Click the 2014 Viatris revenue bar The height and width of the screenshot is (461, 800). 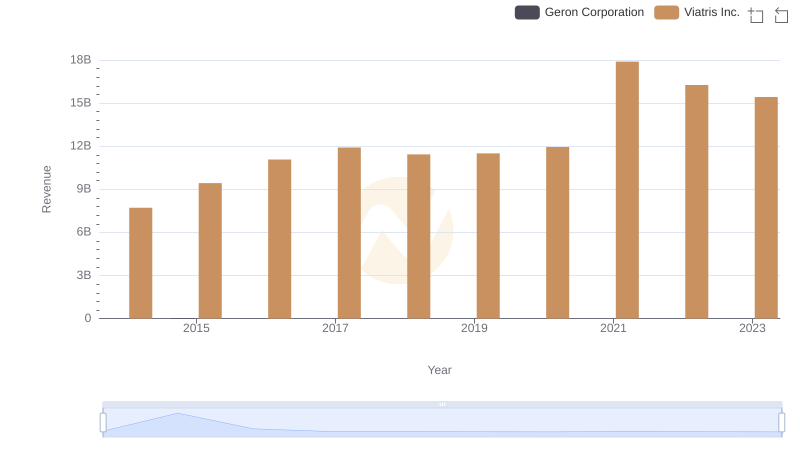(x=140, y=263)
